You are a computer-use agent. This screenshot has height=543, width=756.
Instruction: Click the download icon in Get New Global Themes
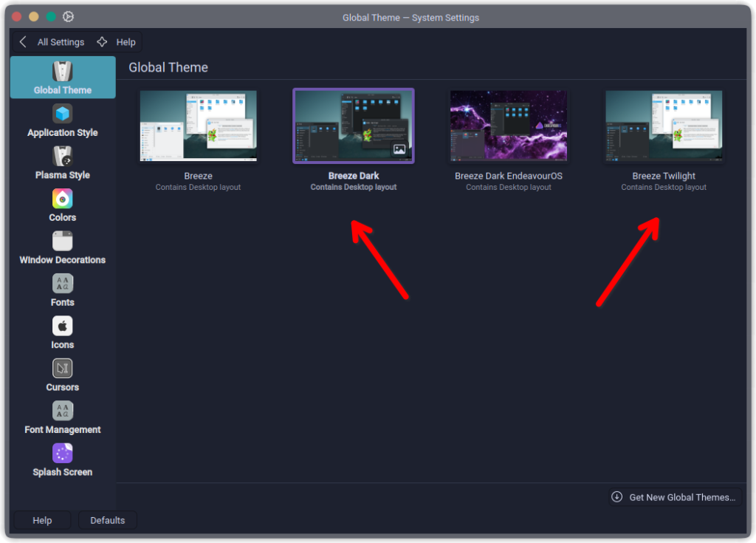(616, 496)
